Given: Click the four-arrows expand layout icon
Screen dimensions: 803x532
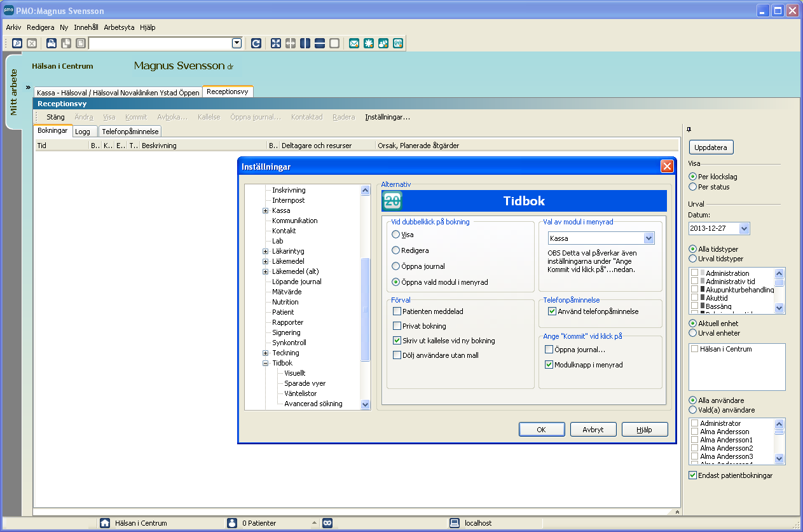Looking at the screenshot, I should point(276,43).
